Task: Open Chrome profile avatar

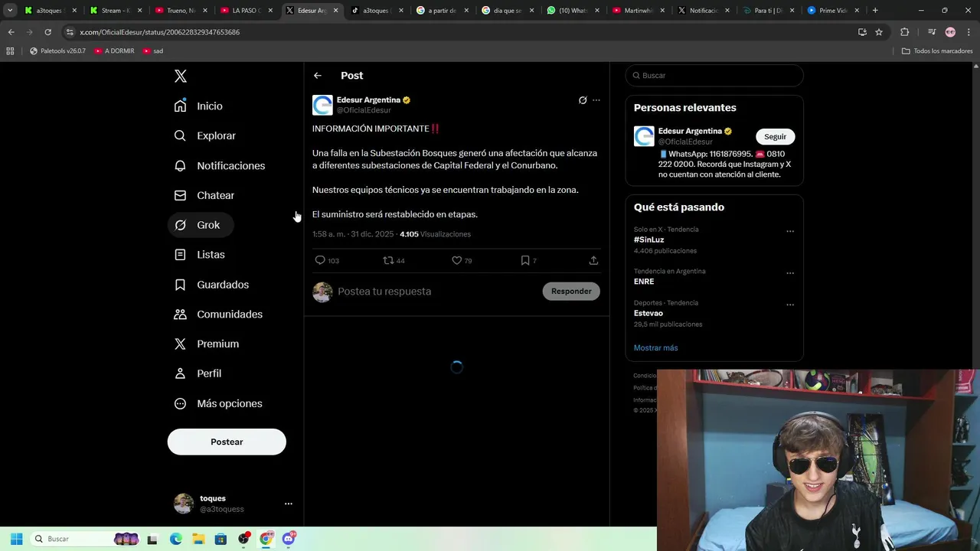Action: click(950, 32)
